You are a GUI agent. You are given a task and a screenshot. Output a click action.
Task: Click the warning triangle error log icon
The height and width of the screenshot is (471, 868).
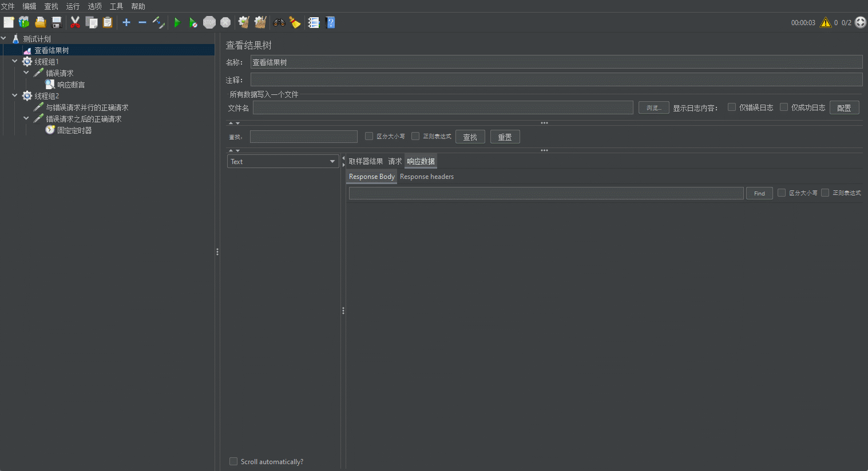point(825,22)
